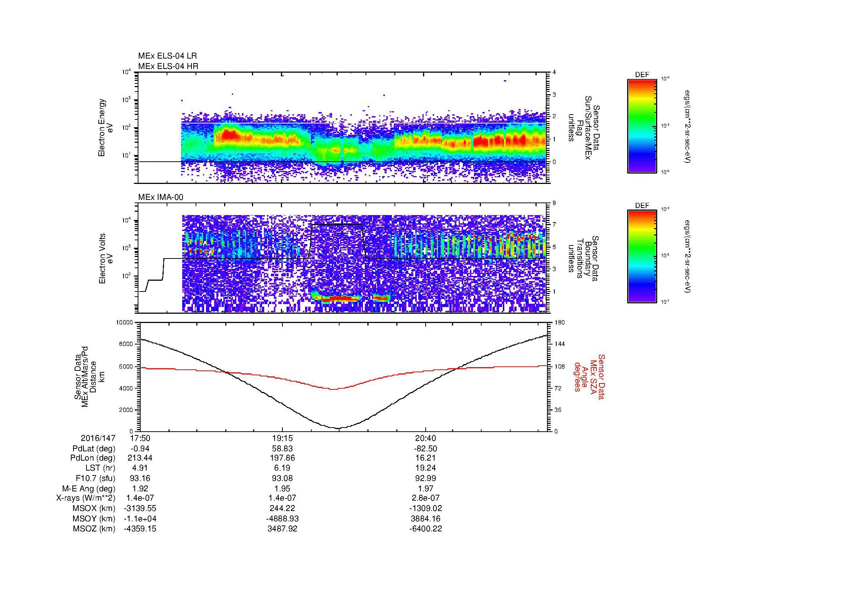The image size is (868, 613).
Task: Click the F10.7 value 92.99
Action: [425, 478]
